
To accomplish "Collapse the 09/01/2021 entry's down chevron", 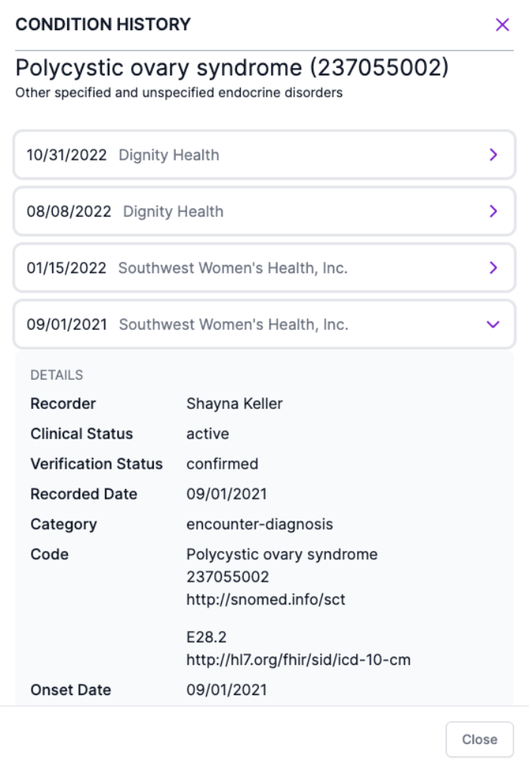I will pyautogui.click(x=494, y=325).
